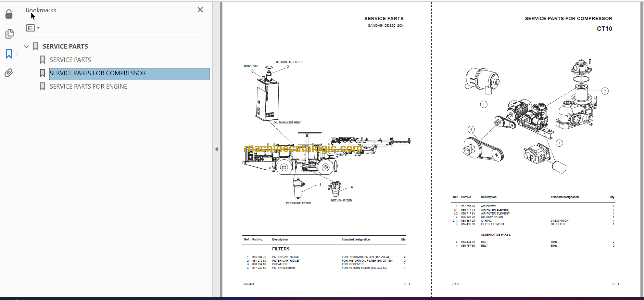
Task: Click bookmark icon beside child SERVICE PARTS
Action: [42, 60]
